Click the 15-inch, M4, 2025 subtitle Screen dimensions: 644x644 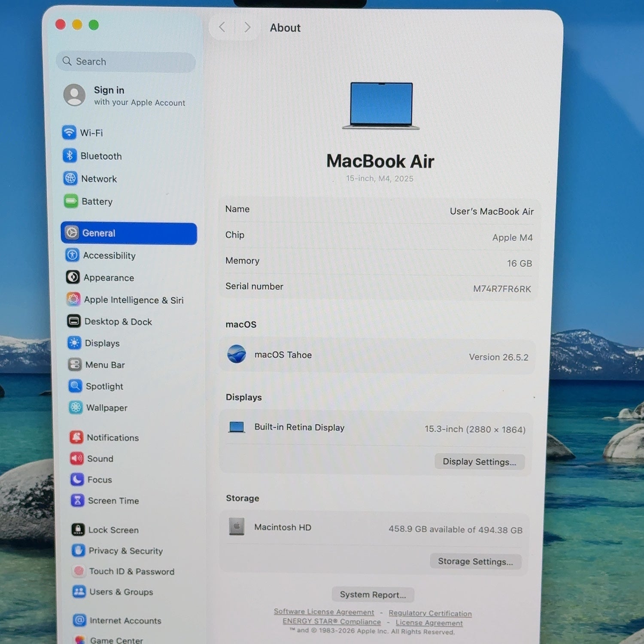[380, 178]
